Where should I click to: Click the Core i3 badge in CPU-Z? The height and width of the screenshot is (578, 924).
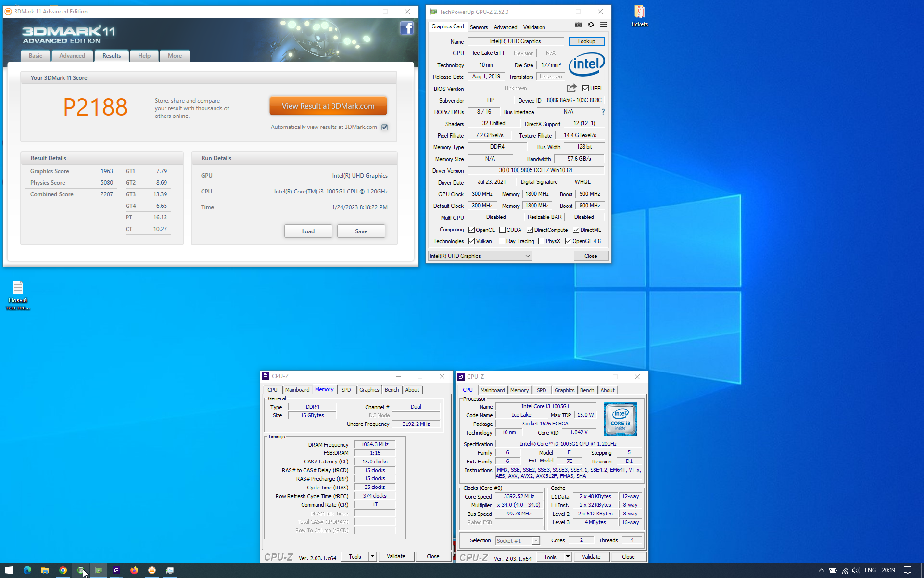[620, 419]
